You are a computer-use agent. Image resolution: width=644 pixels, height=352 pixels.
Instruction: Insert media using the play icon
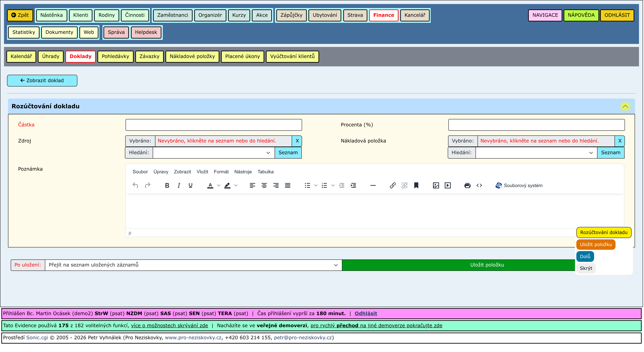click(x=447, y=185)
